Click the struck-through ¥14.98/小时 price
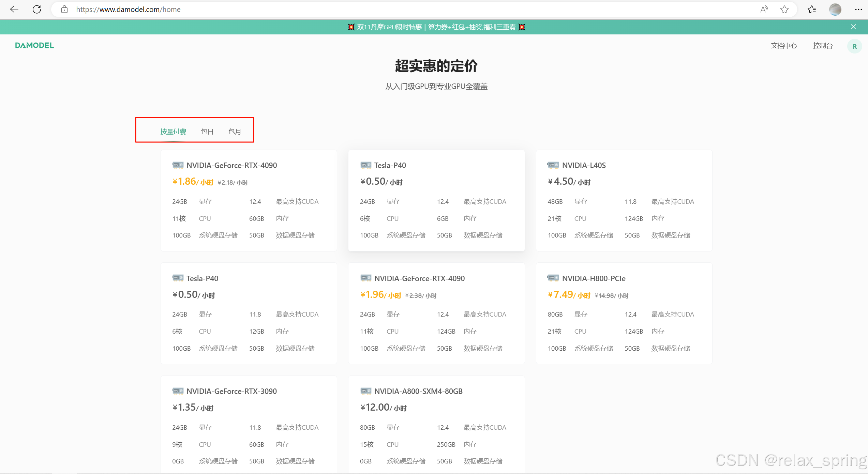This screenshot has height=474, width=868. (612, 296)
